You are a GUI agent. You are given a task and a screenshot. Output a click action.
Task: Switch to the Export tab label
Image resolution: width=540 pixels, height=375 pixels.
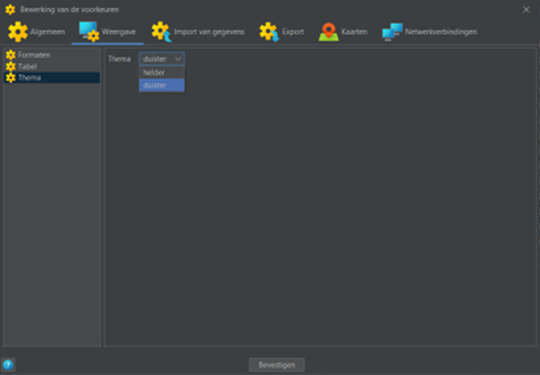293,32
